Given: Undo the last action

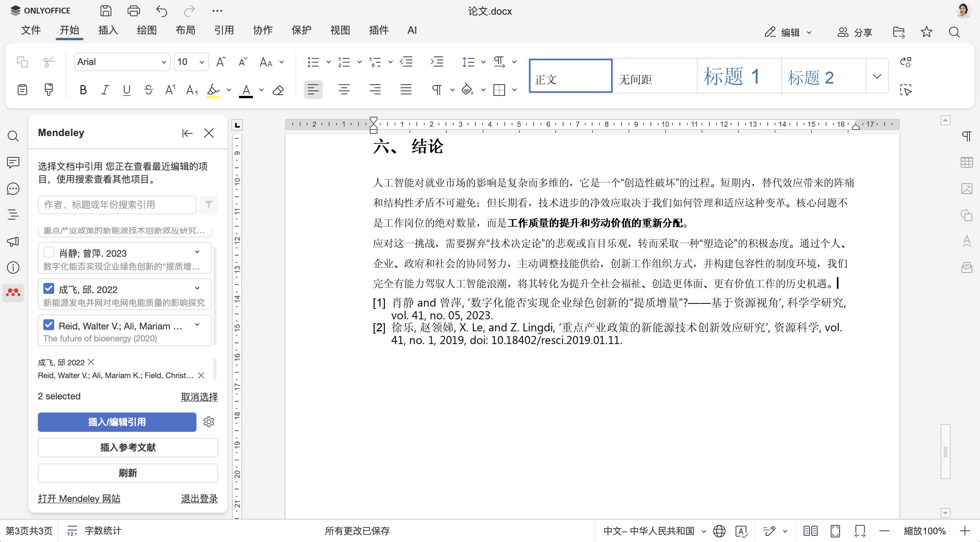Looking at the screenshot, I should (162, 11).
